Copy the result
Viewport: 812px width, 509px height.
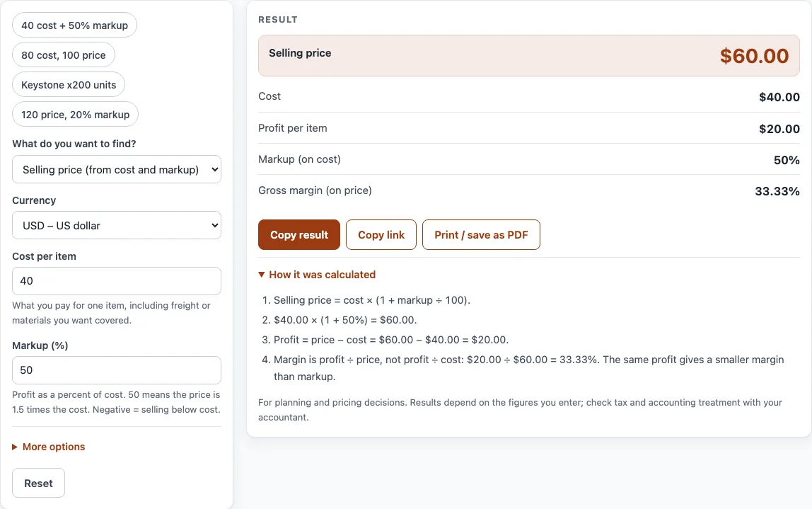[x=299, y=235]
